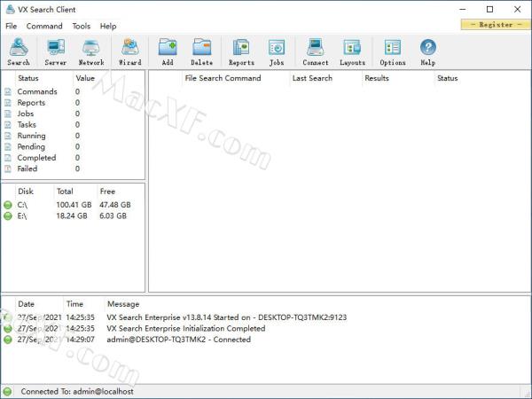Select the Tasks status row label

[x=27, y=124]
